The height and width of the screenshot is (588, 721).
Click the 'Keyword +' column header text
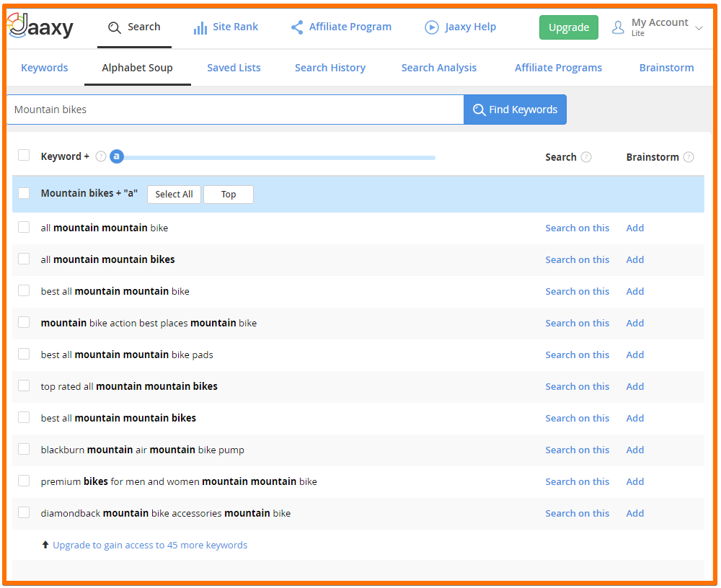[x=65, y=157]
